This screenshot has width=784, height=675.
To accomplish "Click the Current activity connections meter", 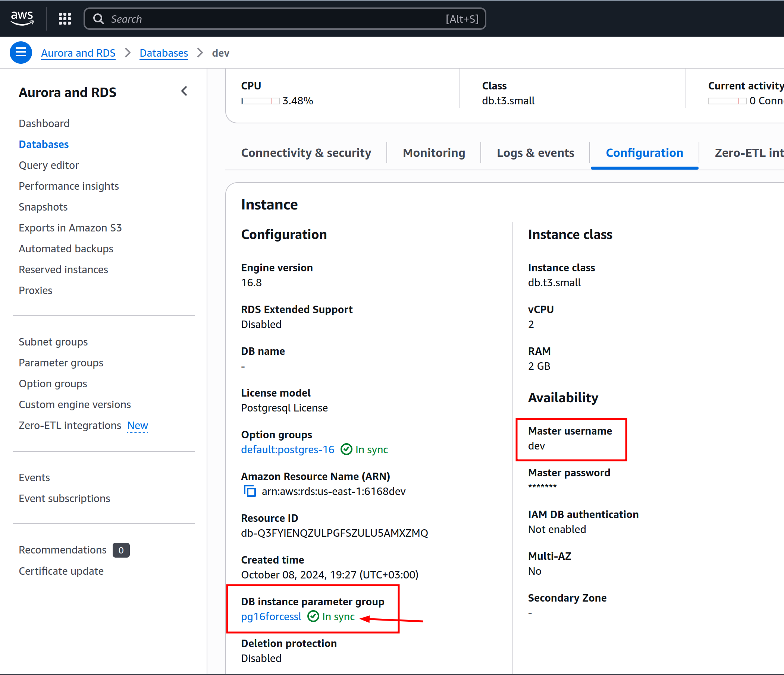I will (727, 101).
